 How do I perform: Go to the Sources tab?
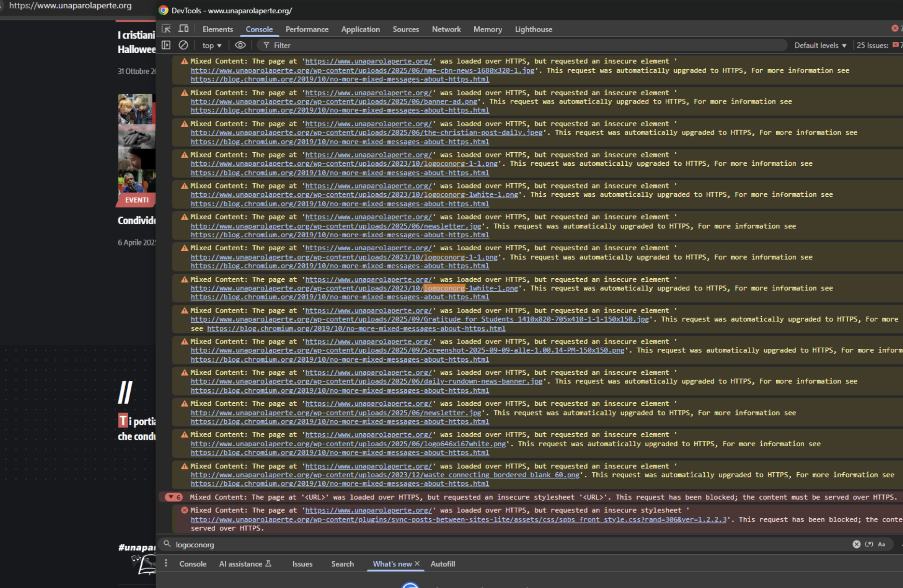click(405, 29)
